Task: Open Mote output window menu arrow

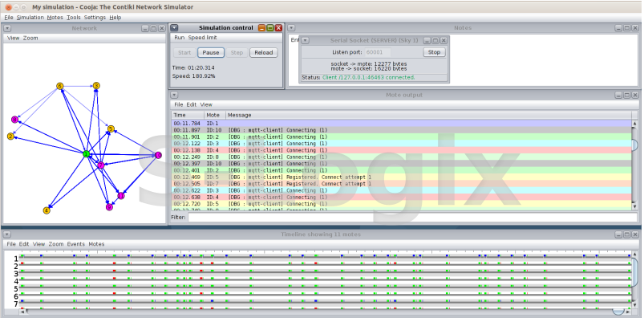Action: click(x=175, y=95)
